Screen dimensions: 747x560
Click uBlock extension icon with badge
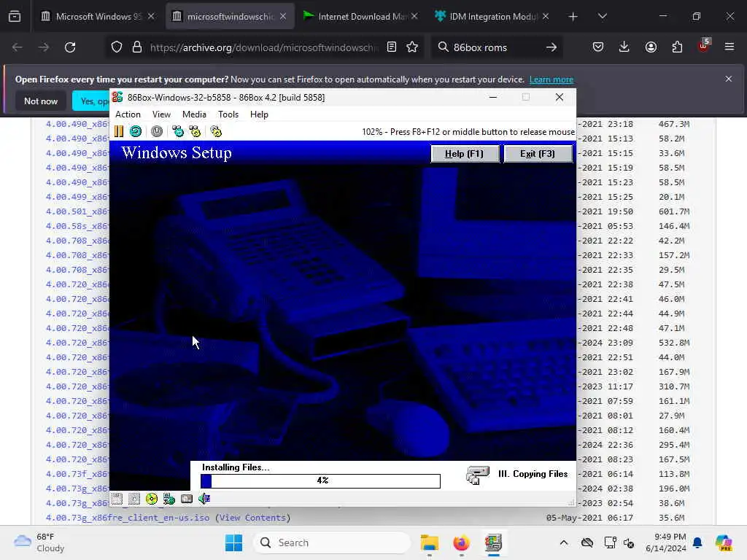[704, 46]
